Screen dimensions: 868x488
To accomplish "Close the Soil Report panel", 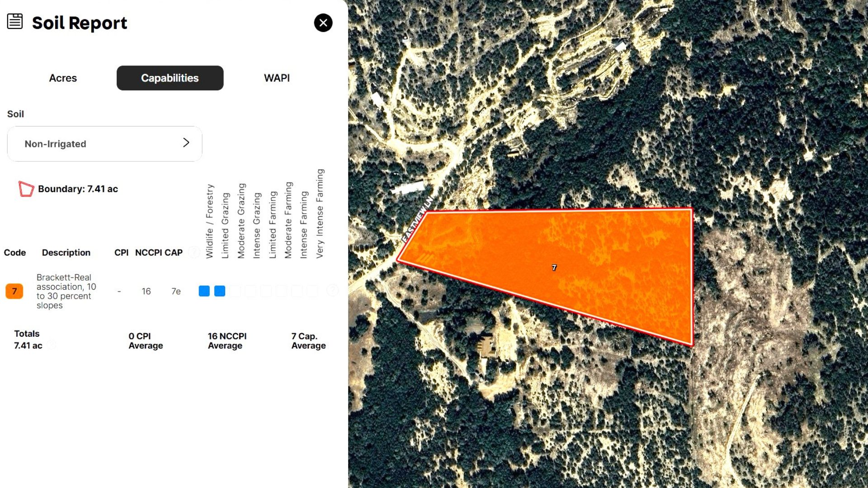I will point(323,23).
